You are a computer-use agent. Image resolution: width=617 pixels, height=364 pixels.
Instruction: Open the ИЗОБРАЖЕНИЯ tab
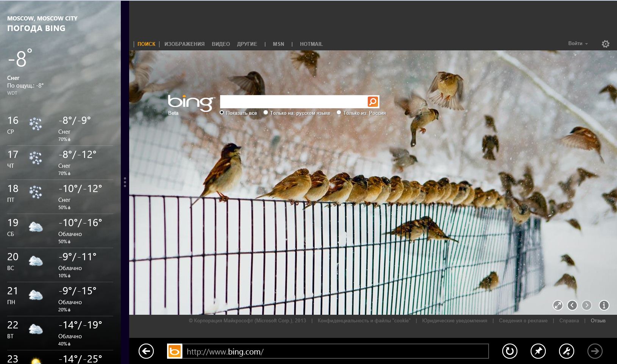coord(184,44)
